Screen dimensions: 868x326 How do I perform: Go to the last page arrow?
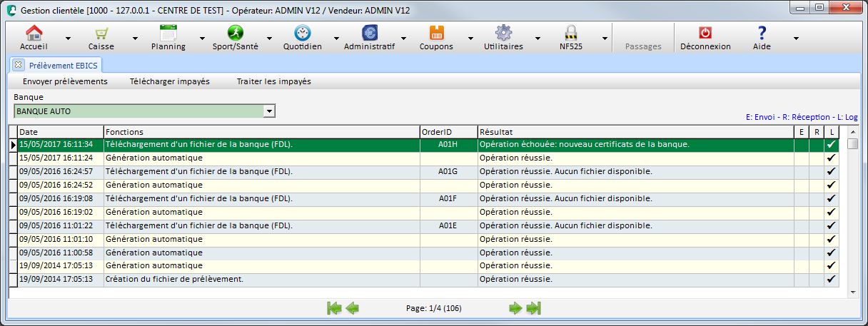(x=534, y=308)
